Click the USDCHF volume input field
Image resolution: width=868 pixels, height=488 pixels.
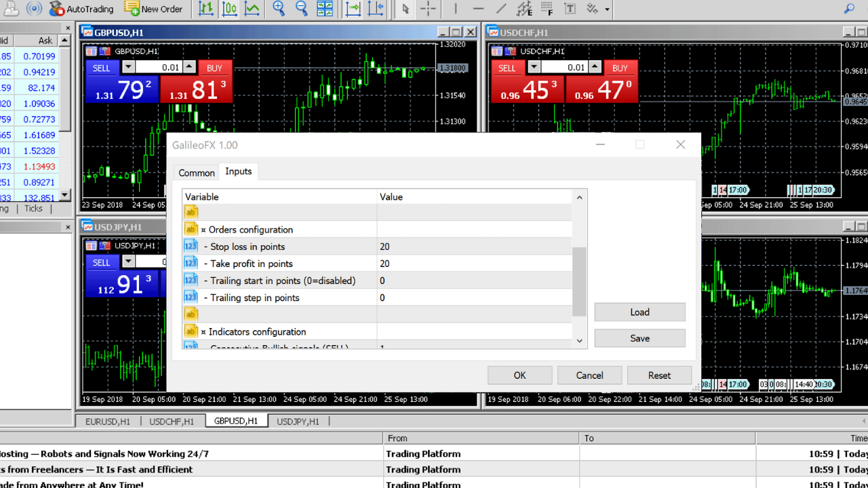coord(564,68)
